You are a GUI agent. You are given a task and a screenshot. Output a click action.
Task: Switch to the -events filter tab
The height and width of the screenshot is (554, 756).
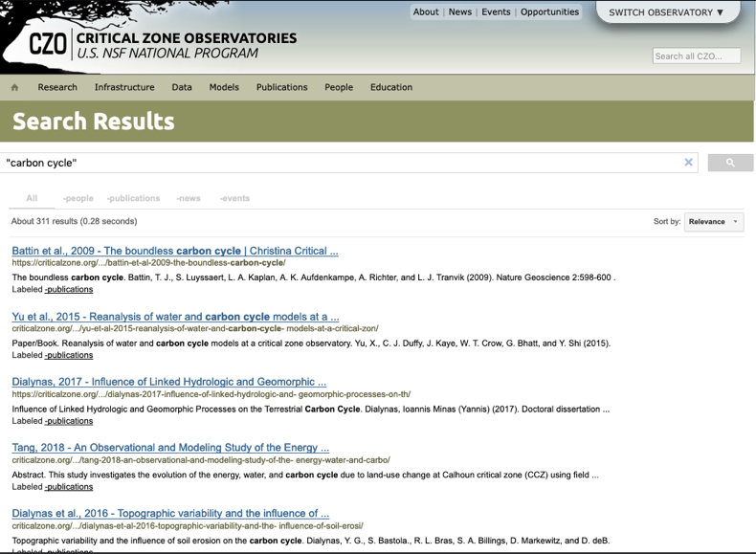click(x=234, y=198)
